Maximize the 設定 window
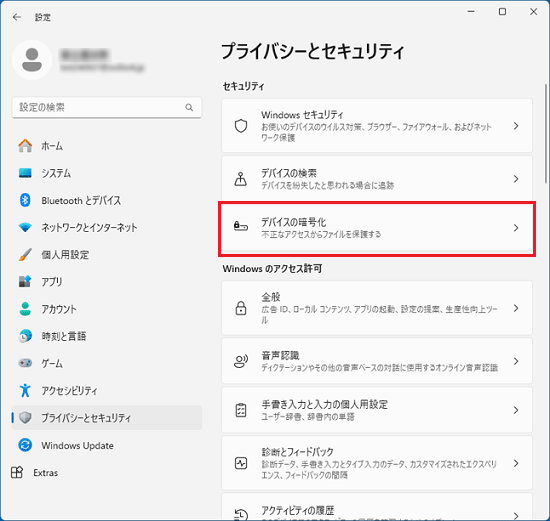 [x=502, y=12]
